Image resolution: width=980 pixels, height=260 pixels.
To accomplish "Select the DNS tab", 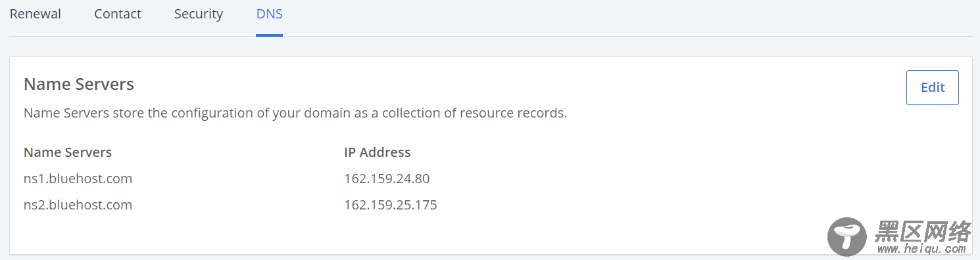I will click(270, 14).
